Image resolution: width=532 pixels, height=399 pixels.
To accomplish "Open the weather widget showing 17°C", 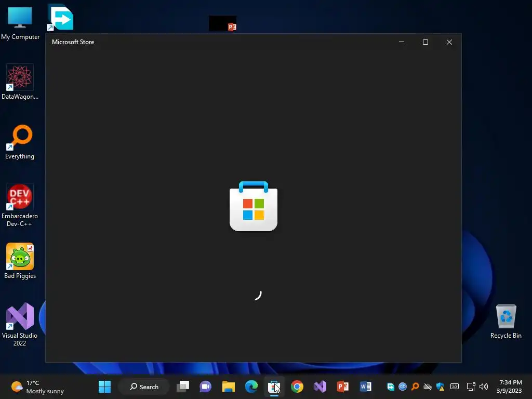I will coord(37,387).
